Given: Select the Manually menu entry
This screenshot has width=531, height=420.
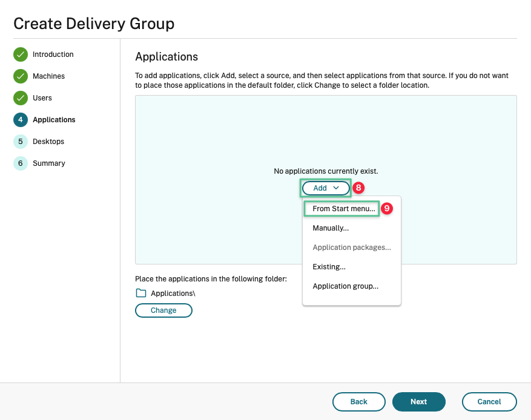Looking at the screenshot, I should 331,228.
